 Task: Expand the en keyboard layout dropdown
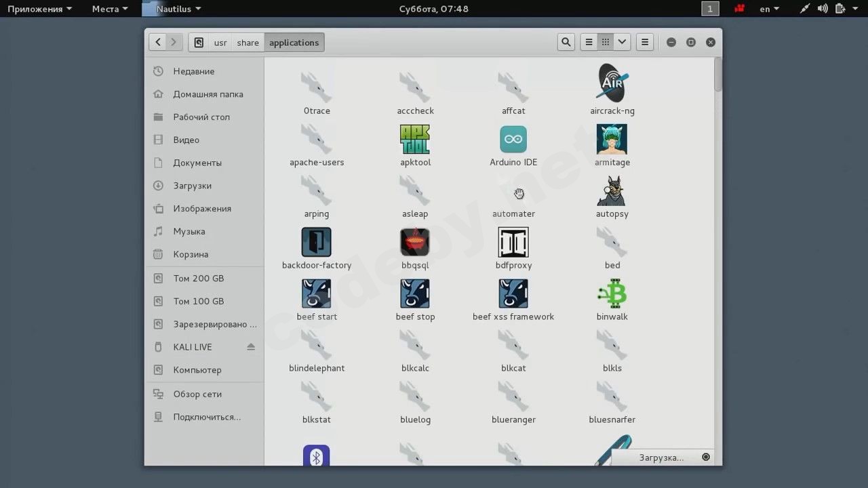pyautogui.click(x=769, y=9)
